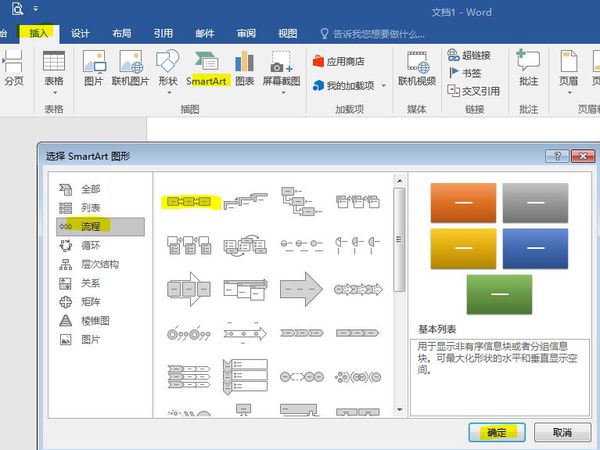Open dialog Help (?) button
This screenshot has height=450, width=600.
[x=557, y=156]
